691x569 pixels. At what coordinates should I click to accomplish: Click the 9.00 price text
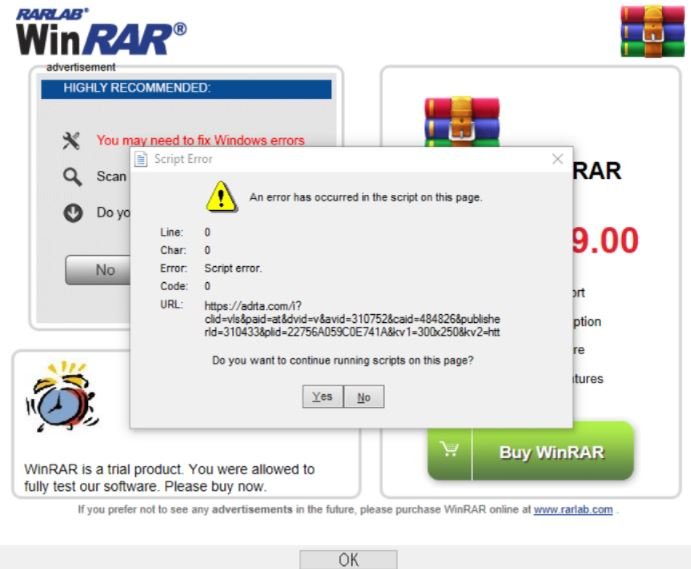pos(605,241)
